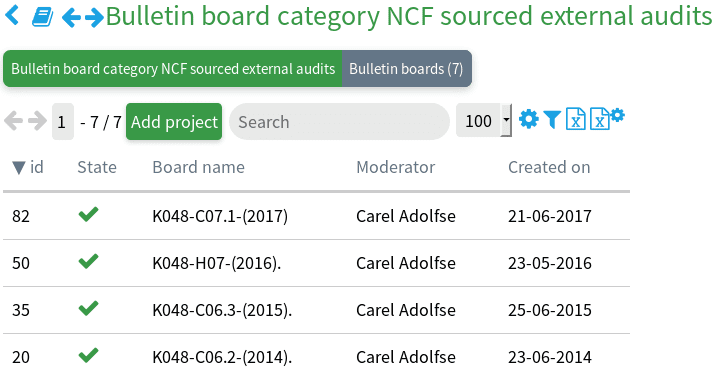Sort by id column descending triangle
The width and height of the screenshot is (719, 376).
[18, 168]
